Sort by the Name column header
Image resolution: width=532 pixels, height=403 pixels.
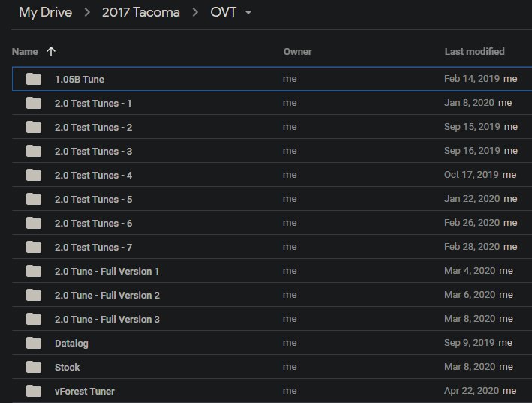tap(25, 52)
